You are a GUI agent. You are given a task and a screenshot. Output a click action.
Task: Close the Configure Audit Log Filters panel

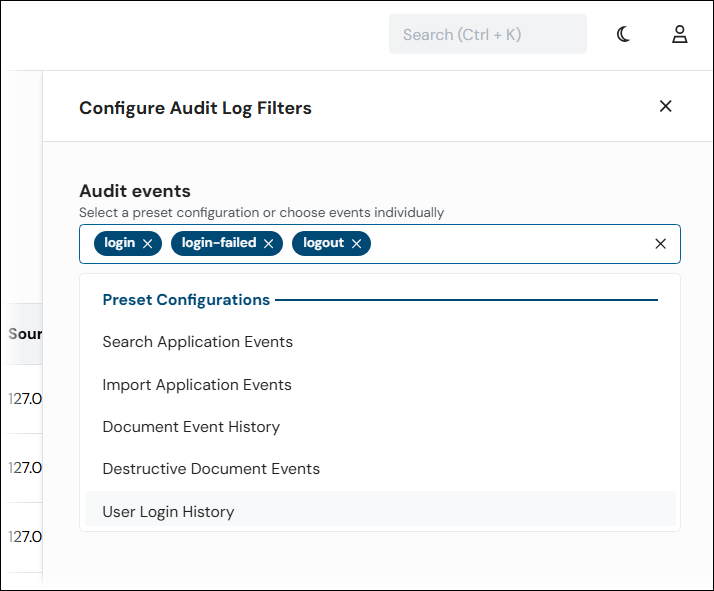665,106
